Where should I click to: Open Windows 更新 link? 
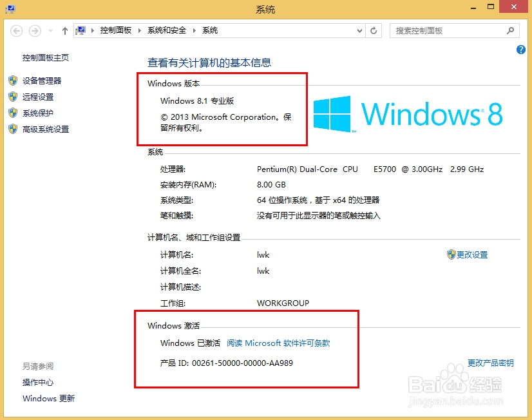pos(48,398)
